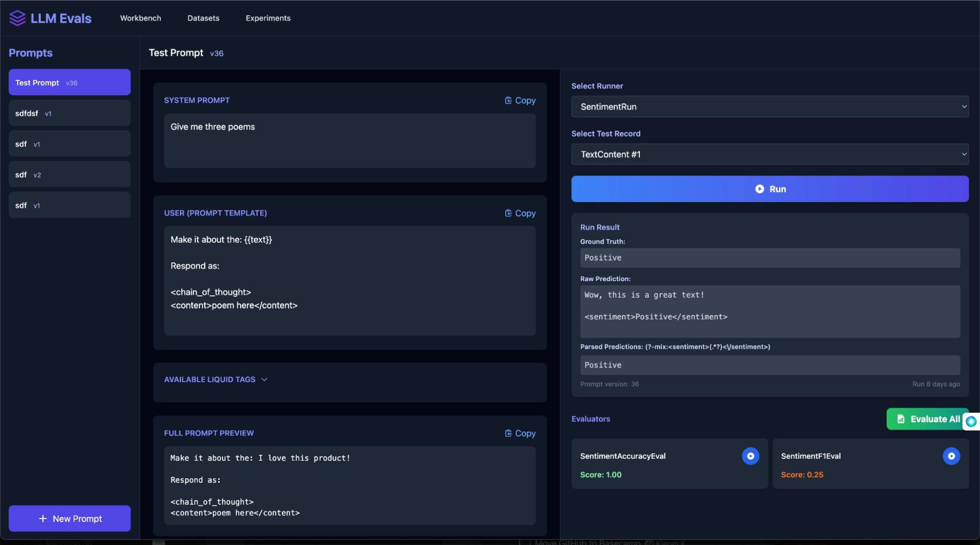
Task: Navigate to the Experiments page
Action: (x=268, y=18)
